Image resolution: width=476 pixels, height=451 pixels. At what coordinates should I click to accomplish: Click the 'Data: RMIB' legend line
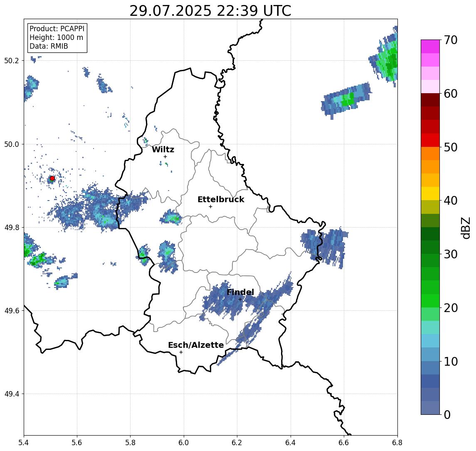49,46
